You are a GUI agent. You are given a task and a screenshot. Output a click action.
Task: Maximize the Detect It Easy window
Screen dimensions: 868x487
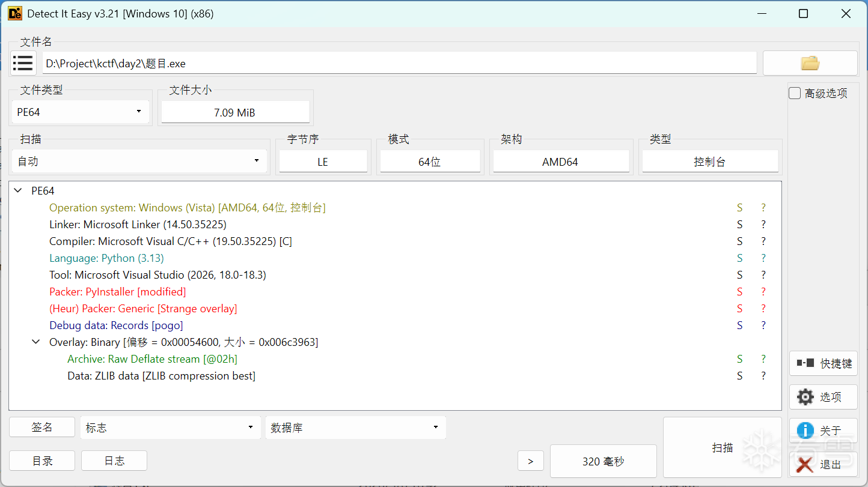coord(803,13)
